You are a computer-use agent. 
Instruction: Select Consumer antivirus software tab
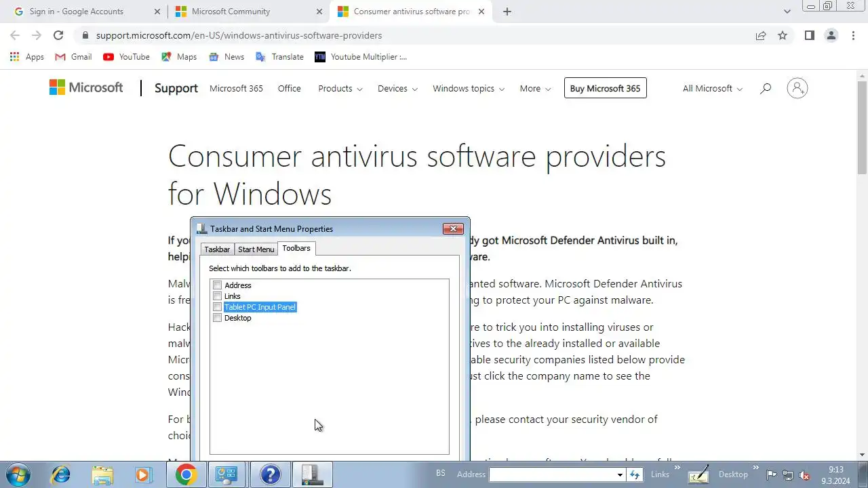point(411,12)
